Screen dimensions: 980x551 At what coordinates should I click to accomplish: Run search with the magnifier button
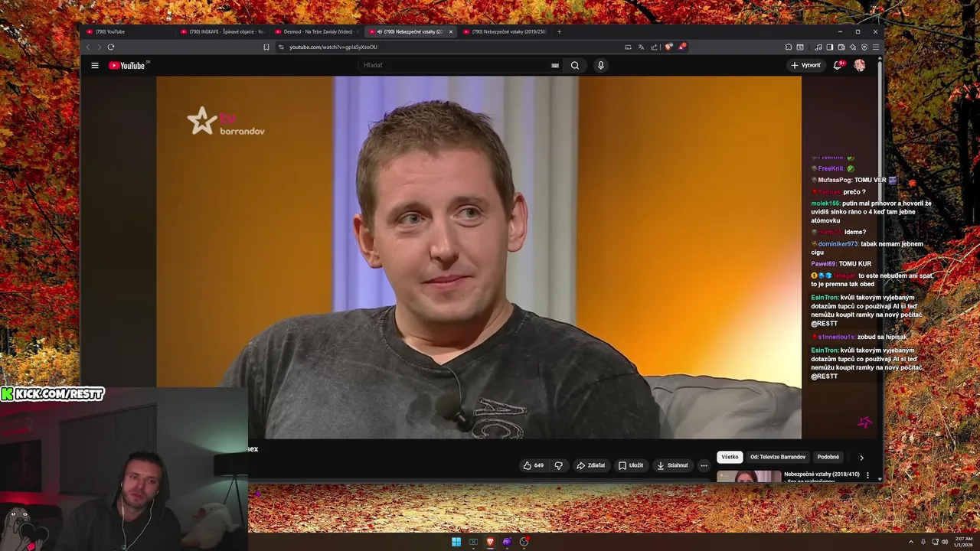tap(575, 65)
